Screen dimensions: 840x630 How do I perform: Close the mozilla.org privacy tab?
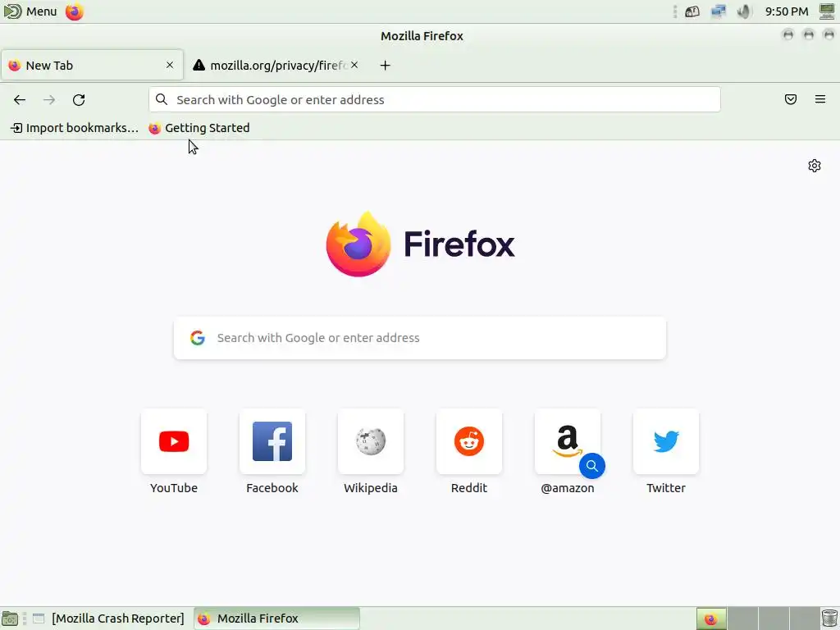[354, 65]
